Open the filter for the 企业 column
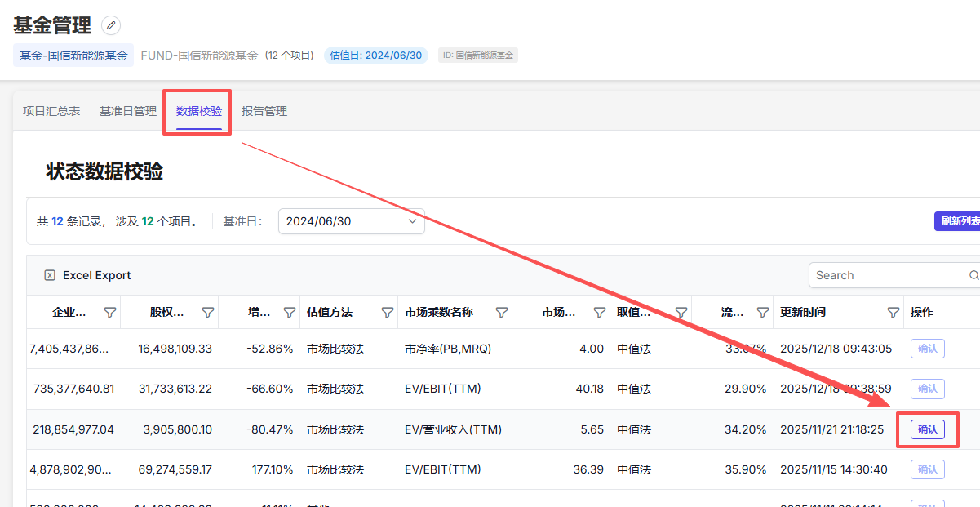The width and height of the screenshot is (980, 507). (110, 312)
